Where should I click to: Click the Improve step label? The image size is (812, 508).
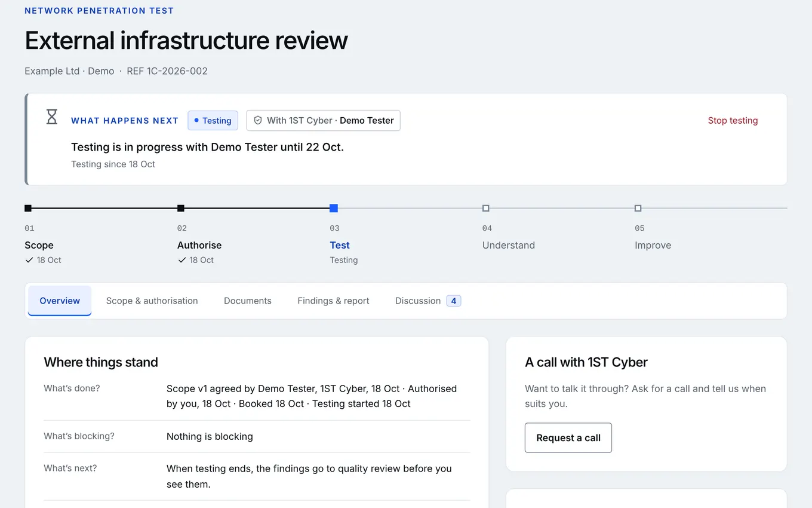click(x=653, y=245)
